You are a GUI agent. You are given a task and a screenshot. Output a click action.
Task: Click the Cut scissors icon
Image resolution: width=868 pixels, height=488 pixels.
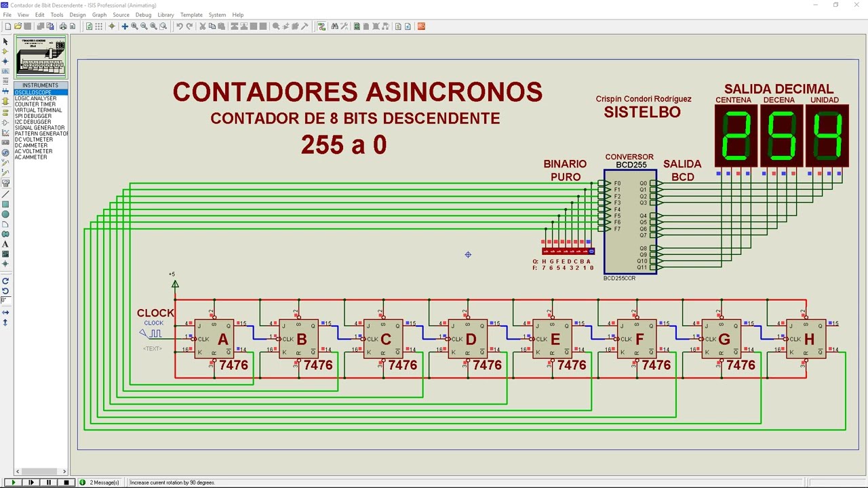(x=202, y=26)
